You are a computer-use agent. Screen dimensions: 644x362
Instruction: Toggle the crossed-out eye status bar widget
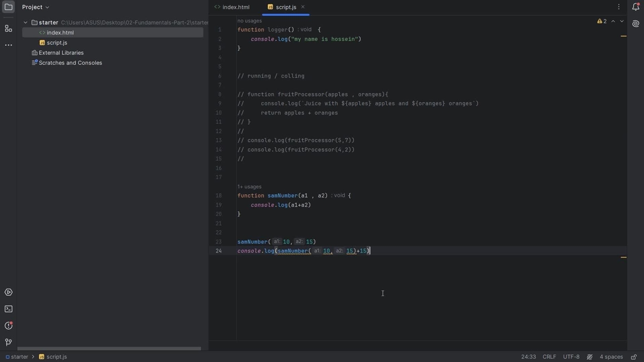coord(590,357)
